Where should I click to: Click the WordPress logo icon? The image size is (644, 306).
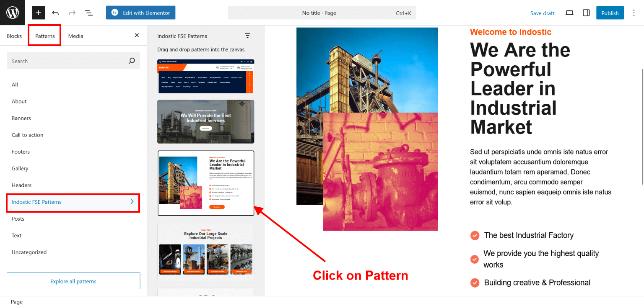13,13
